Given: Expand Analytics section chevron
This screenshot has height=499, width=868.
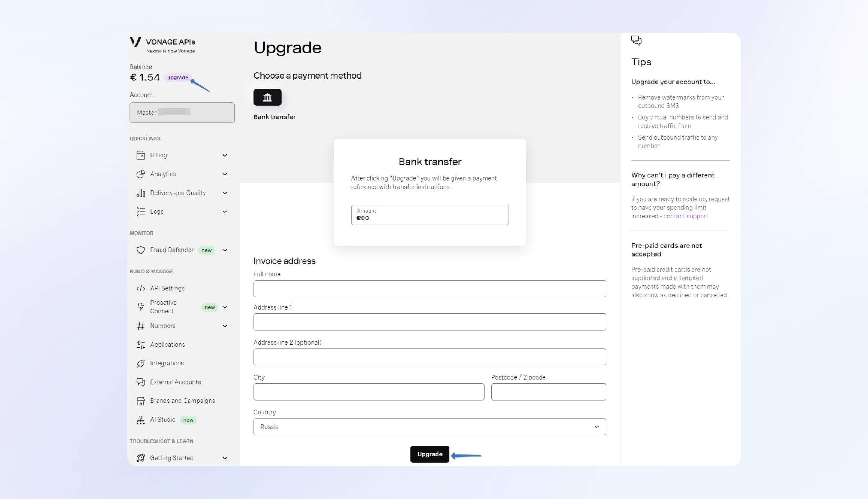Looking at the screenshot, I should point(225,174).
